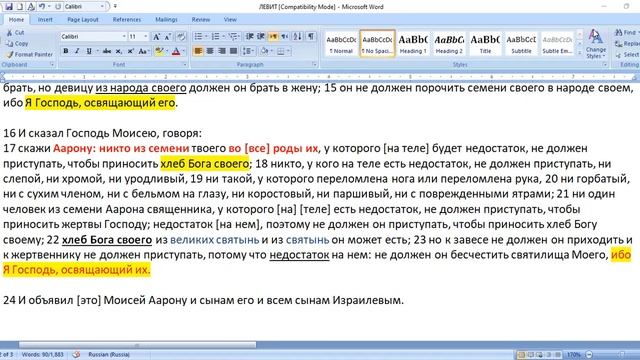640x360 pixels.
Task: Toggle subscript formatting
Action: pos(118,51)
